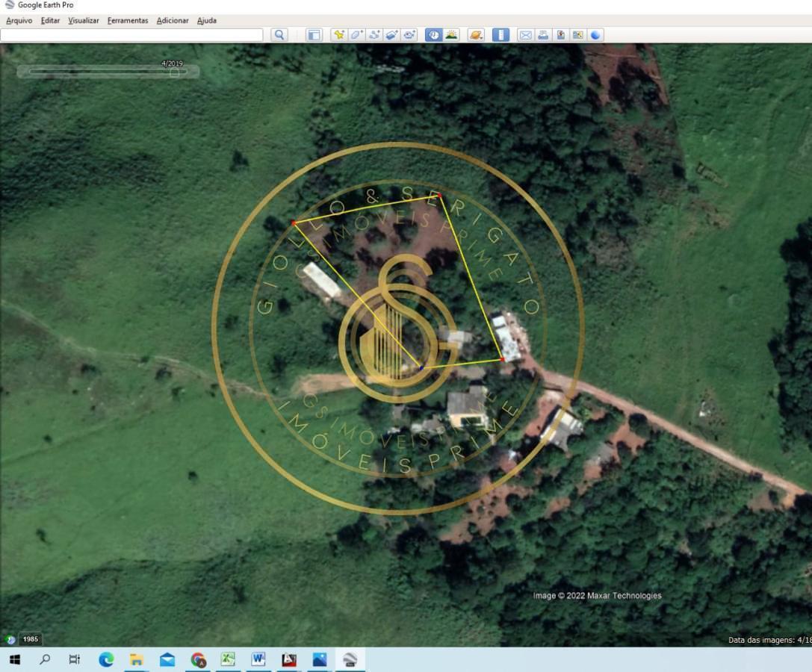Open the Ajuda menu
Image resolution: width=812 pixels, height=672 pixels.
pyautogui.click(x=207, y=21)
